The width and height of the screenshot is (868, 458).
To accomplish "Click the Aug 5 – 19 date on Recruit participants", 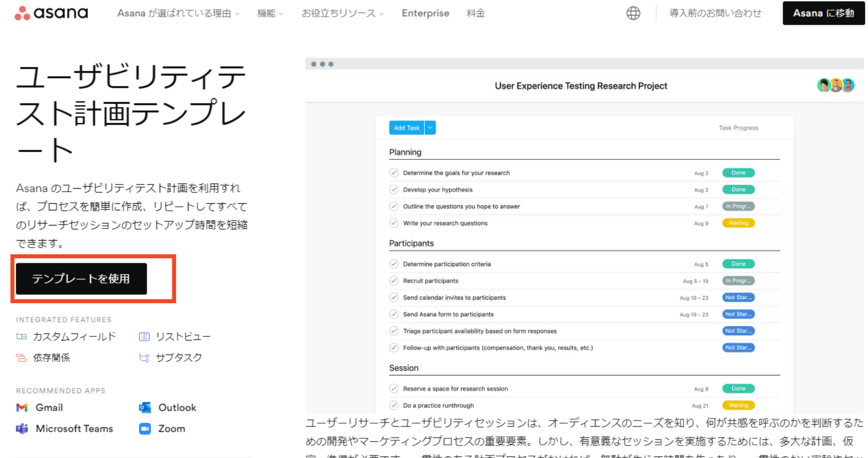I will pos(695,281).
